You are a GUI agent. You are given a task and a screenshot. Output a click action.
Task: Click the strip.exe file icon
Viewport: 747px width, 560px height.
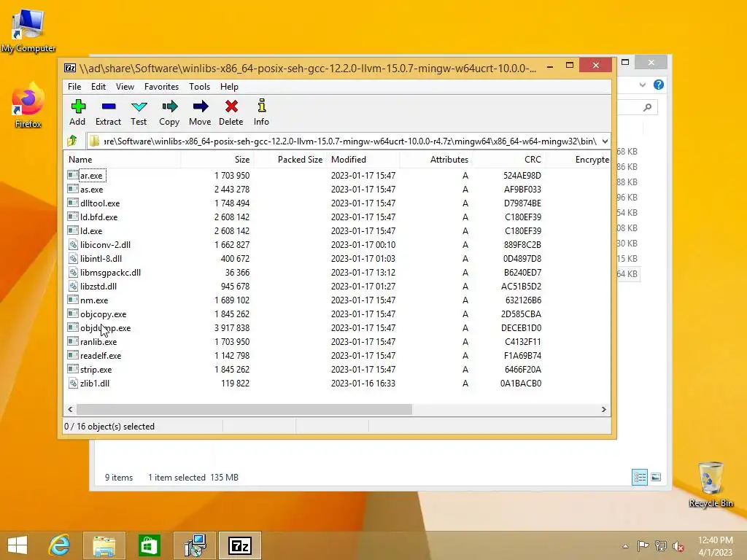pos(73,370)
